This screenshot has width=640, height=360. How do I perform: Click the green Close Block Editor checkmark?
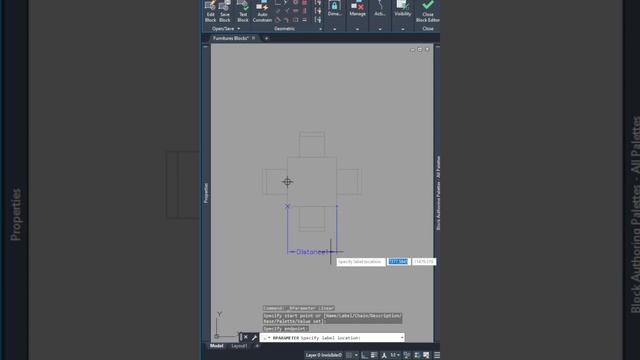[428, 5]
